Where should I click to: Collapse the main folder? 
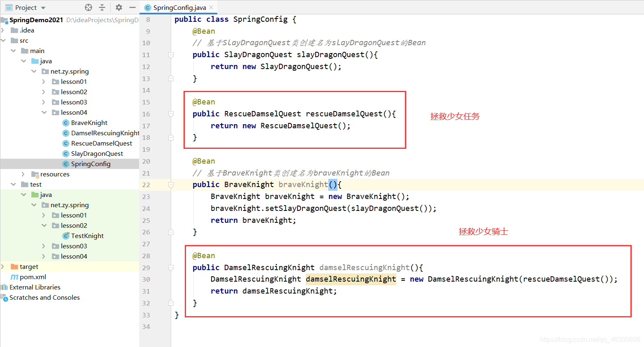13,51
